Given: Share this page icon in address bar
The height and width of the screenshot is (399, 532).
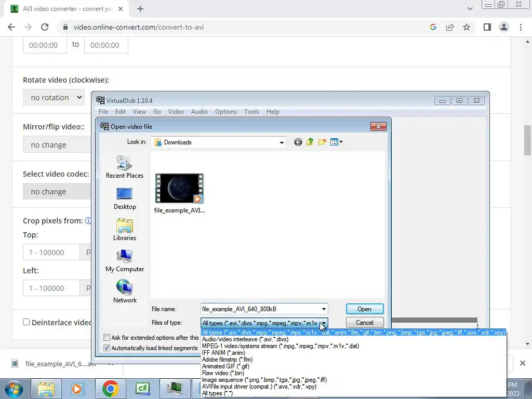Looking at the screenshot, I should click(450, 27).
